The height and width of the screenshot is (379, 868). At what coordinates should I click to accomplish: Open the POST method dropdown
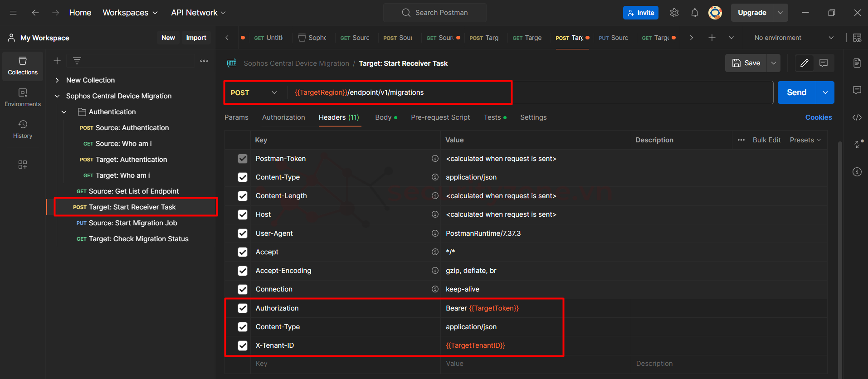coord(254,92)
